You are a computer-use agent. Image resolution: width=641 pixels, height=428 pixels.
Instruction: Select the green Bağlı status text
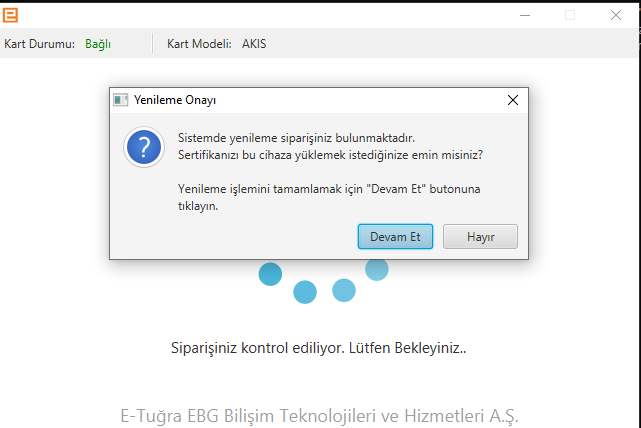[x=98, y=44]
